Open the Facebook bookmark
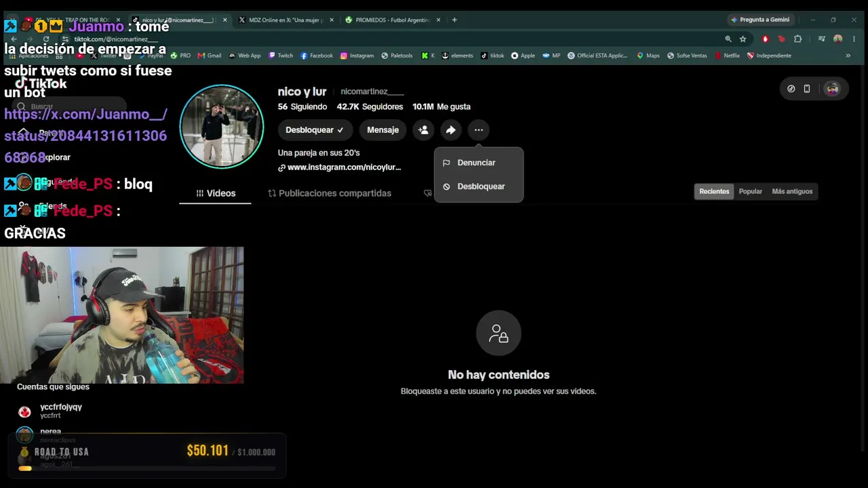The width and height of the screenshot is (868, 488). coord(317,56)
